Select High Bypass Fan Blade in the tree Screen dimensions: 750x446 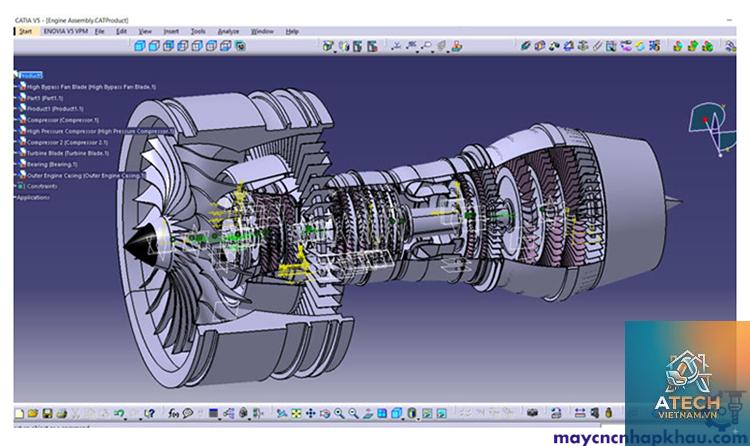[x=91, y=87]
